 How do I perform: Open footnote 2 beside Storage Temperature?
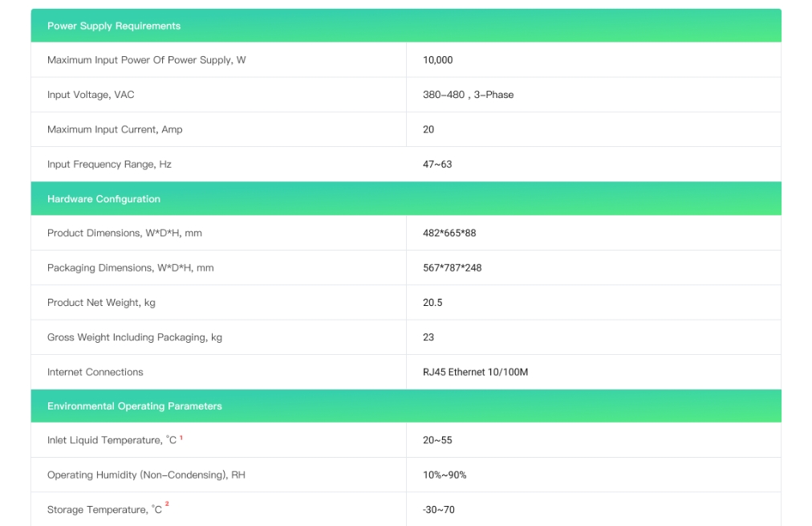pos(167,505)
